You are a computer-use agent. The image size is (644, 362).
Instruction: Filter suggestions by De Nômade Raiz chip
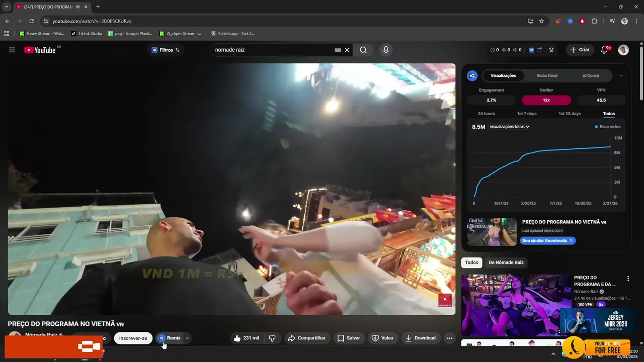[x=506, y=262]
